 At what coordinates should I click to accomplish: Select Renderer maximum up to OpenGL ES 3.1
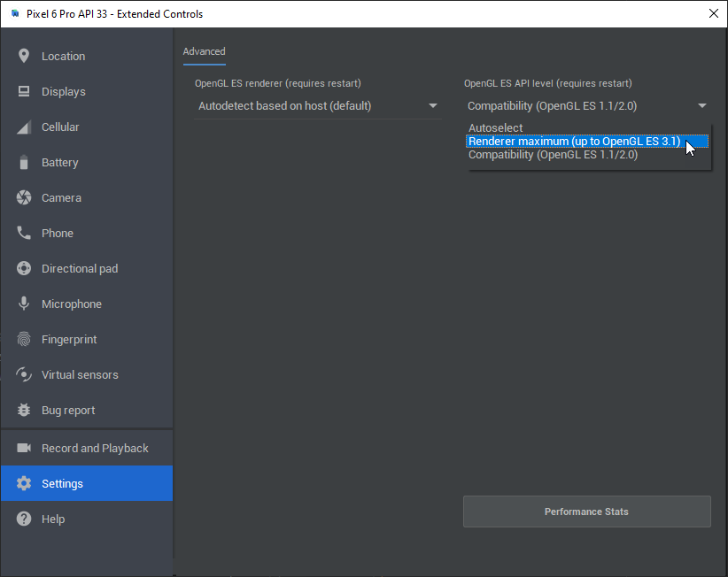click(x=574, y=141)
